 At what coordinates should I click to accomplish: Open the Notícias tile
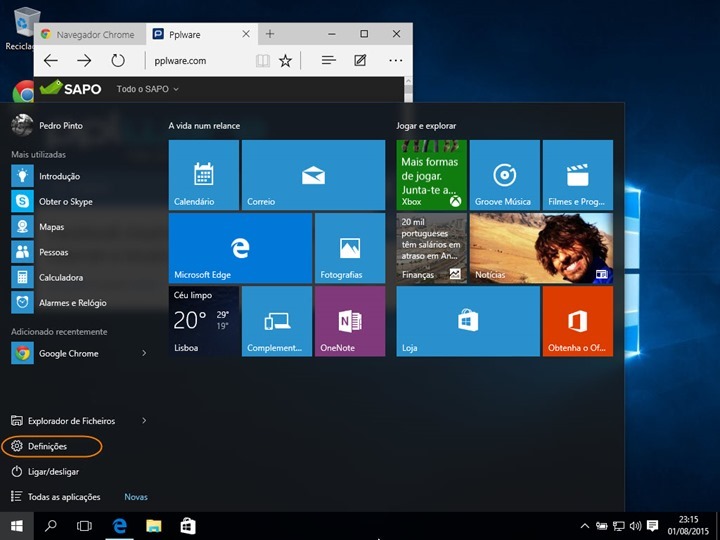(541, 248)
